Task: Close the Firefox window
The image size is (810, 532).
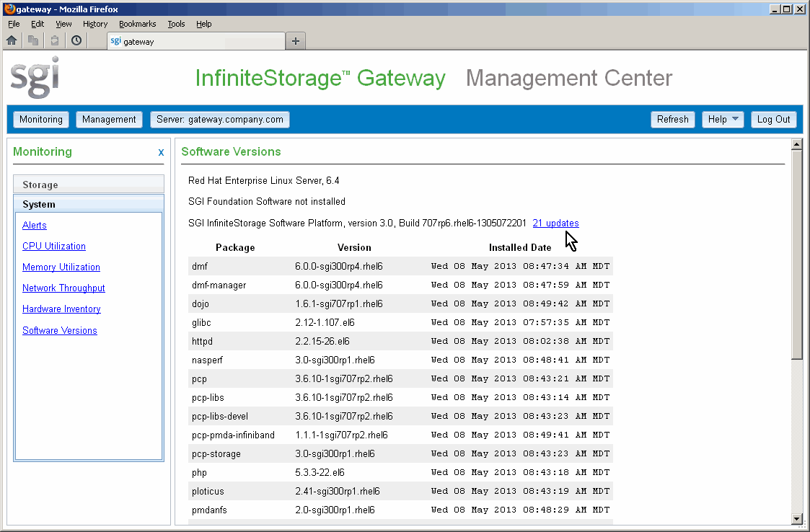Action: tap(799, 9)
